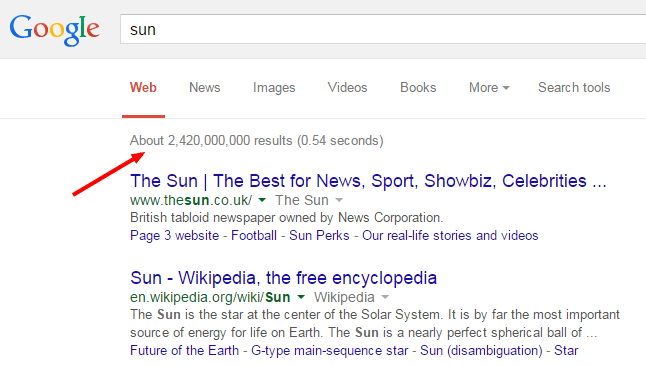The height and width of the screenshot is (366, 646).
Task: Go to the Videos tab
Action: tap(347, 87)
